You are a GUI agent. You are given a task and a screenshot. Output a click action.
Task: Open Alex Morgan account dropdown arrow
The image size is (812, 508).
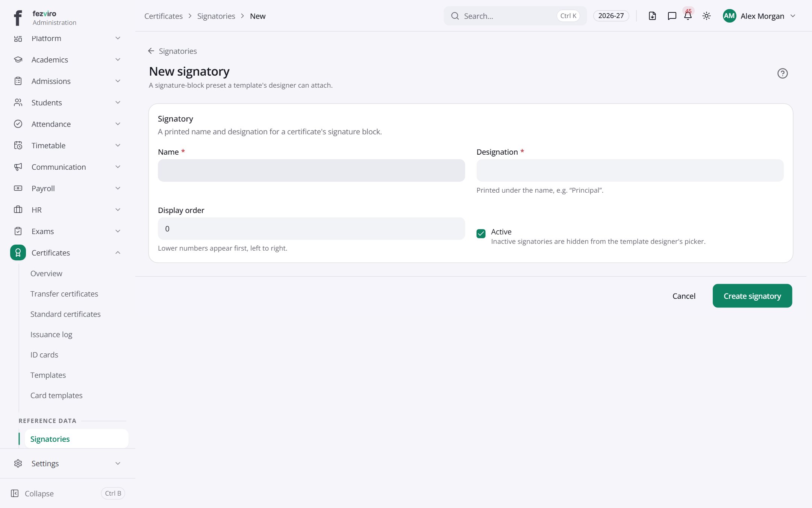[793, 16]
